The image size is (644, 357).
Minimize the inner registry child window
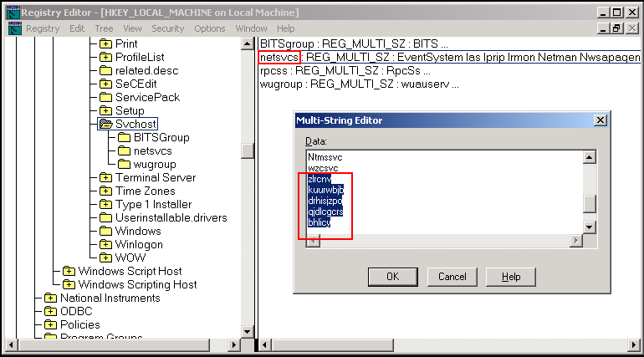pyautogui.click(x=603, y=28)
